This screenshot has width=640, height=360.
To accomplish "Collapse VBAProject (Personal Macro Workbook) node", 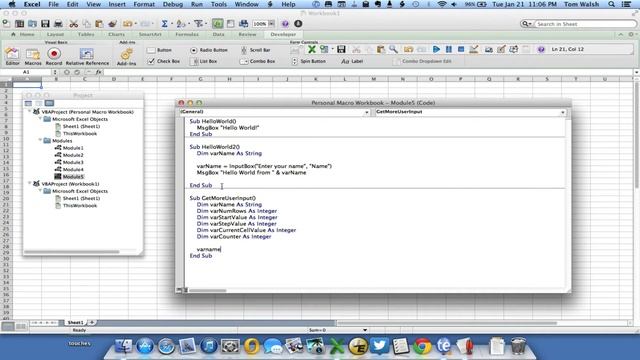I will pos(29,111).
